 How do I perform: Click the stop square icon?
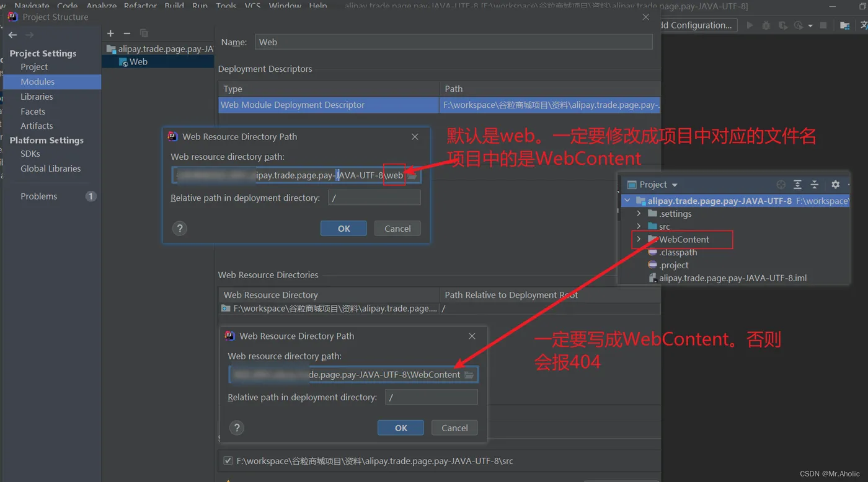823,25
